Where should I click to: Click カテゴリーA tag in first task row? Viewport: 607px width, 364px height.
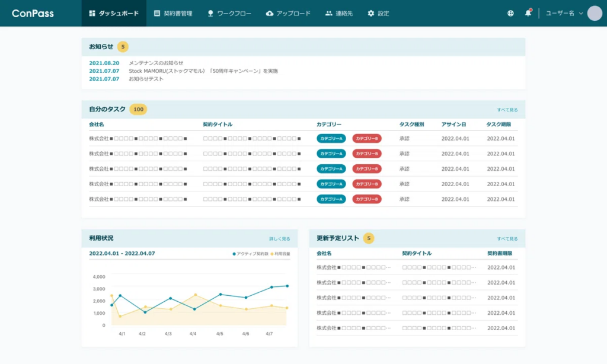coord(331,139)
